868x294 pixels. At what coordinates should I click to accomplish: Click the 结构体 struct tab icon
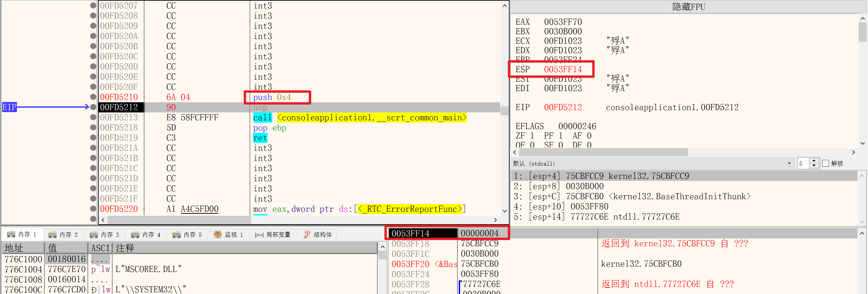[x=307, y=234]
